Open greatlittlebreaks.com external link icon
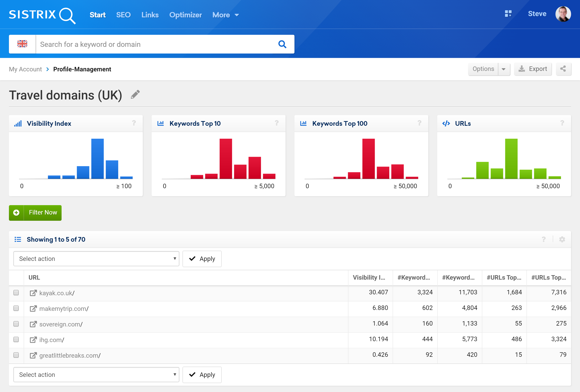This screenshot has height=392, width=580. click(x=33, y=355)
